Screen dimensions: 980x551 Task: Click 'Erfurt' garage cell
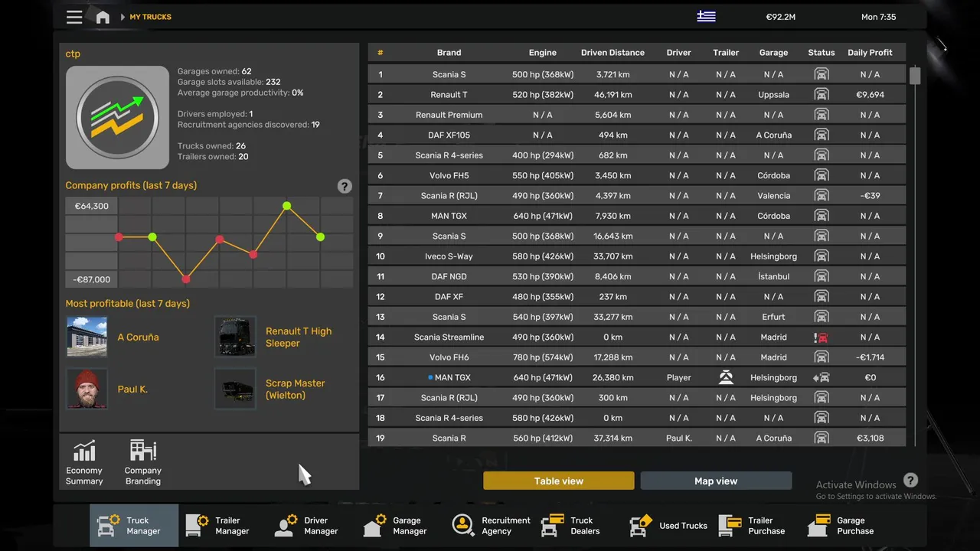pyautogui.click(x=773, y=317)
